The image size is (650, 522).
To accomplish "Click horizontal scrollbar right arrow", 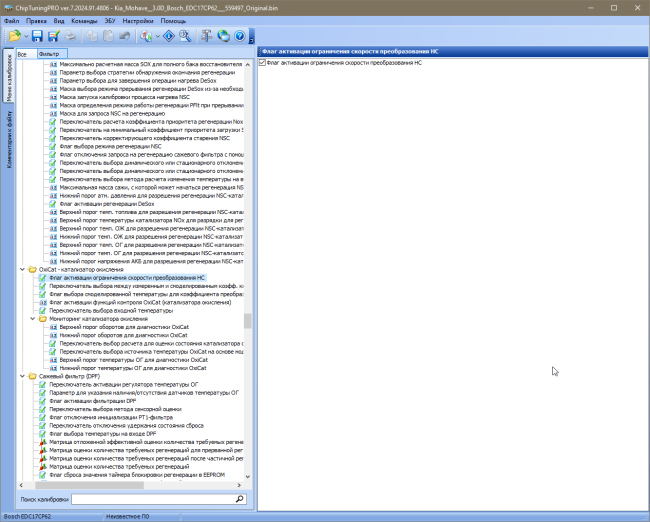I will pyautogui.click(x=239, y=485).
